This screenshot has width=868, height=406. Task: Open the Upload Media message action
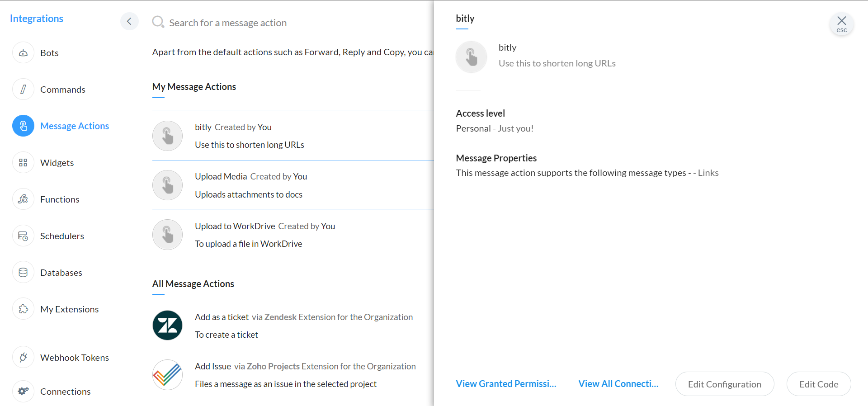(x=293, y=185)
